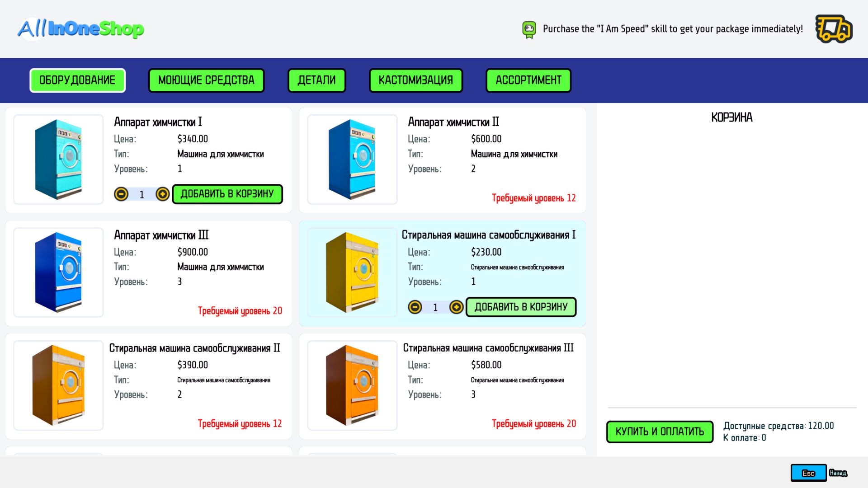Image resolution: width=868 pixels, height=488 pixels.
Task: Select the Ассортимент tab
Action: point(528,80)
